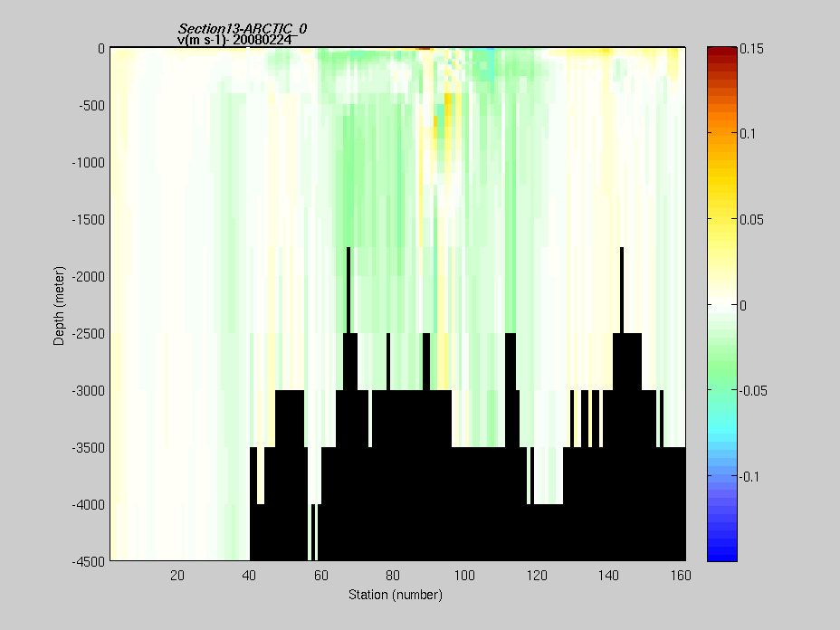Click the colorbar label '0.1'
This screenshot has height=630, width=840.
coord(748,134)
